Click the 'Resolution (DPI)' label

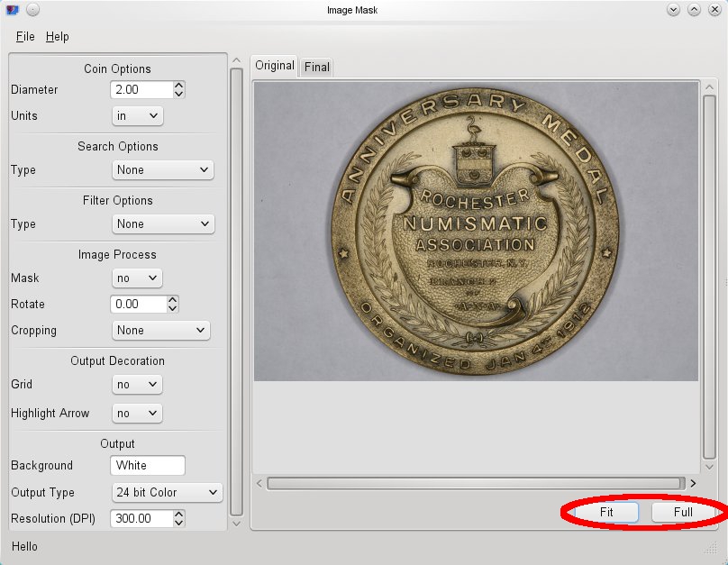(53, 518)
